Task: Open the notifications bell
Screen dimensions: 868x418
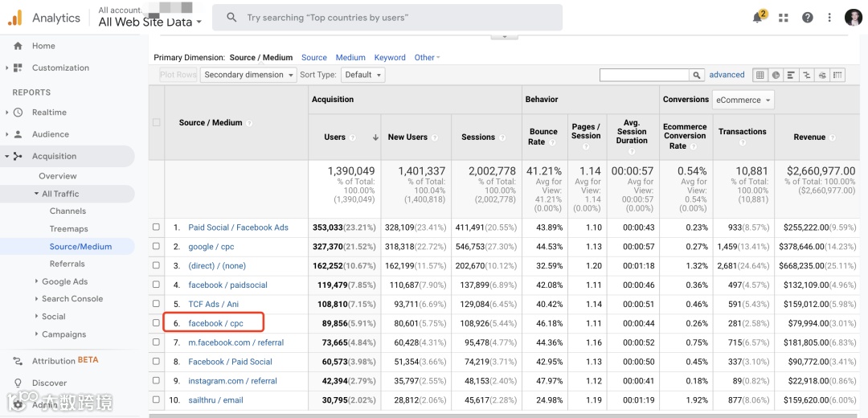Action: pyautogui.click(x=757, y=17)
